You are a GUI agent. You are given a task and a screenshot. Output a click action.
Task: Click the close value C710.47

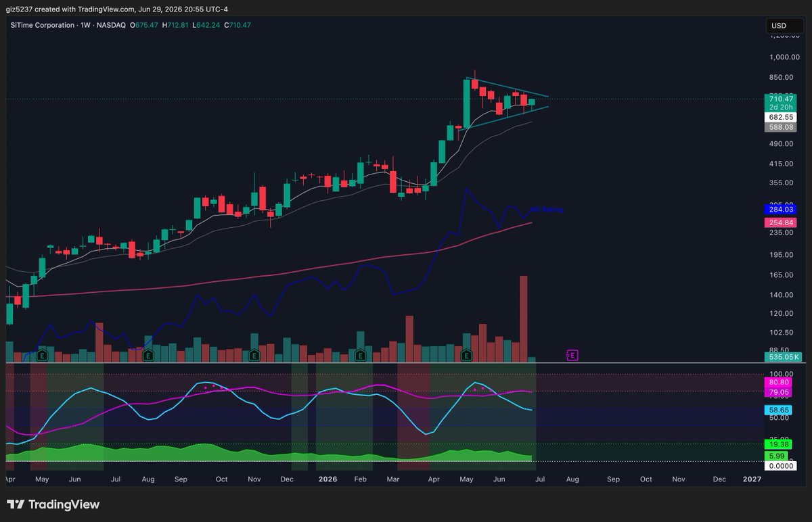click(x=238, y=26)
